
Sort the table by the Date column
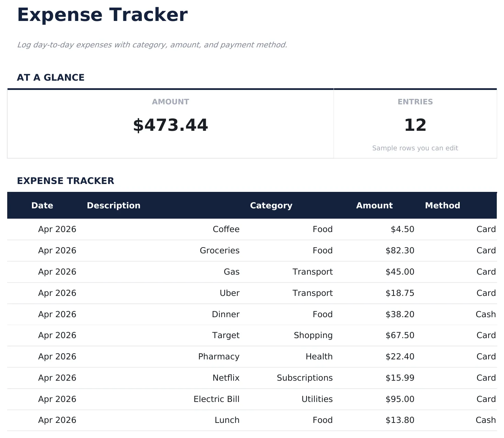[x=42, y=205]
